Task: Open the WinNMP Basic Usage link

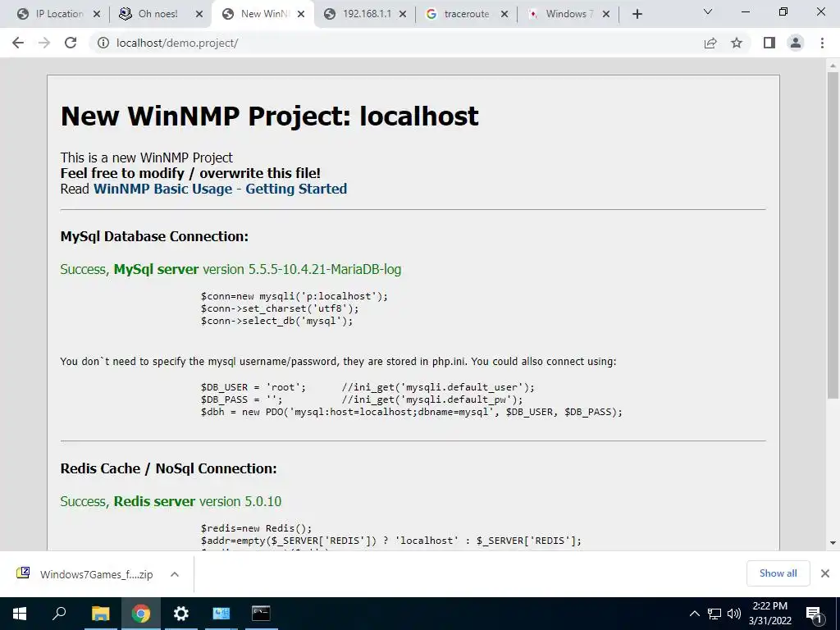Action: click(163, 189)
